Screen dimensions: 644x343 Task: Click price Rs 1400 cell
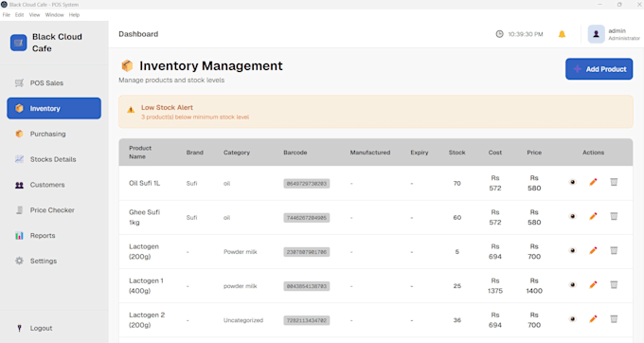[534, 286]
